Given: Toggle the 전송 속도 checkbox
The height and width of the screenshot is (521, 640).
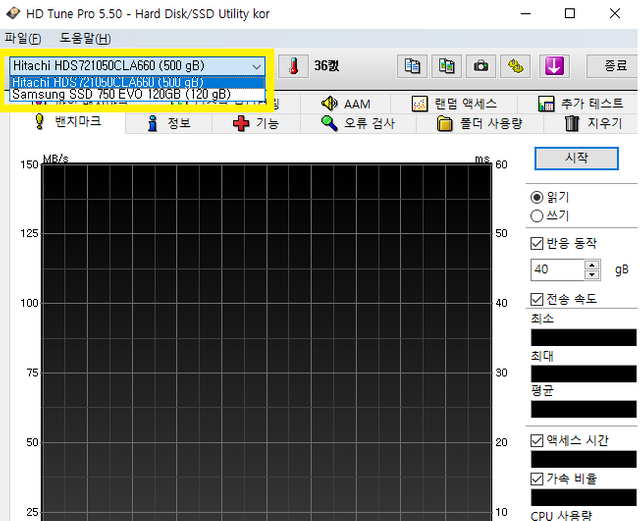Looking at the screenshot, I should [537, 300].
